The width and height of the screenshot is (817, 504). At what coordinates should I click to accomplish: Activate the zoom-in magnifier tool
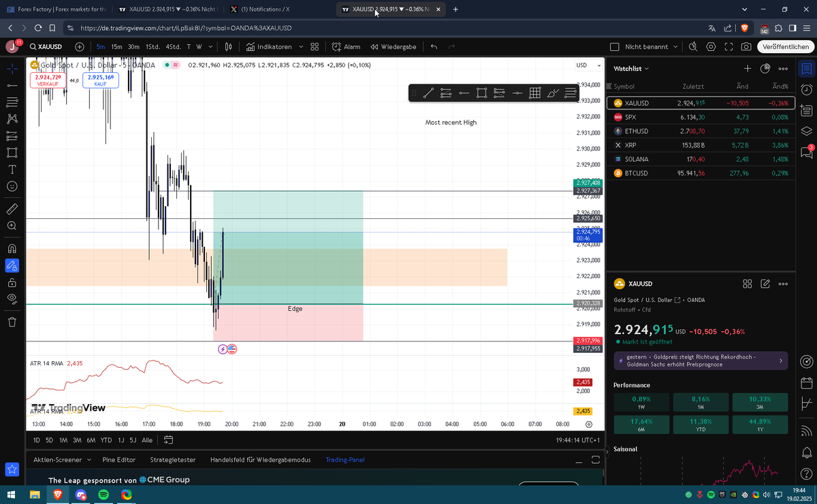coord(12,225)
